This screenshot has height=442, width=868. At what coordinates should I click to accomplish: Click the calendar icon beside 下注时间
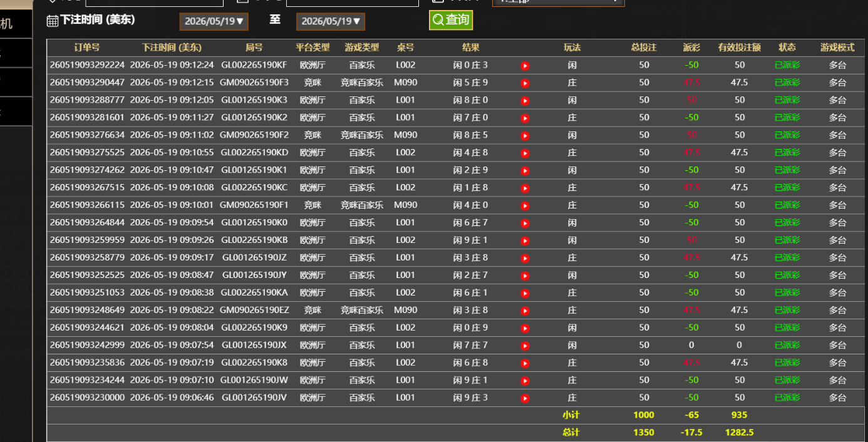point(53,21)
